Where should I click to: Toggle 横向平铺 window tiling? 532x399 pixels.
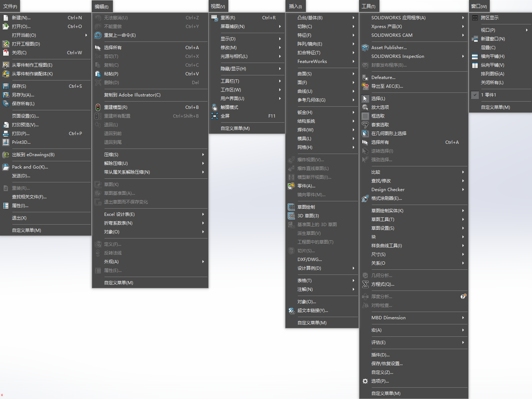coord(475,56)
